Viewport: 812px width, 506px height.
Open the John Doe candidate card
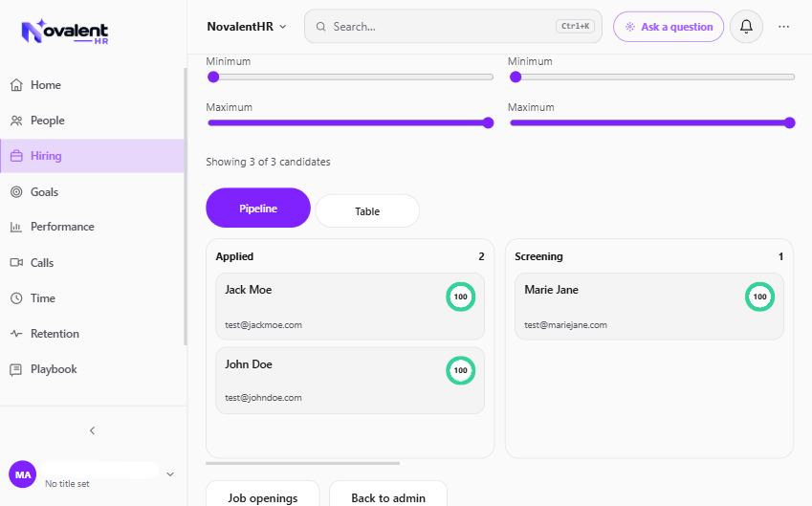tap(350, 380)
